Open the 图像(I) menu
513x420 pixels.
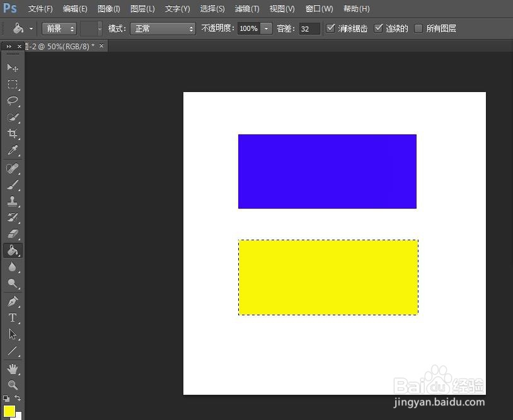108,9
